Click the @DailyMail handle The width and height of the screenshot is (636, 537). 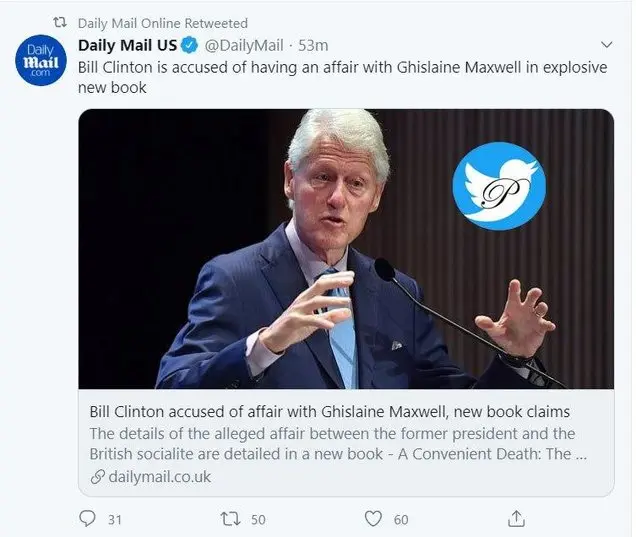[x=245, y=45]
